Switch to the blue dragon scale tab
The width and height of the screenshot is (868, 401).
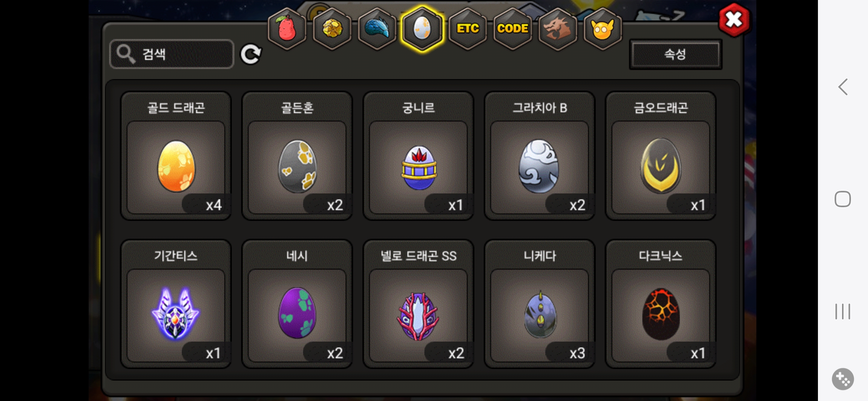377,29
